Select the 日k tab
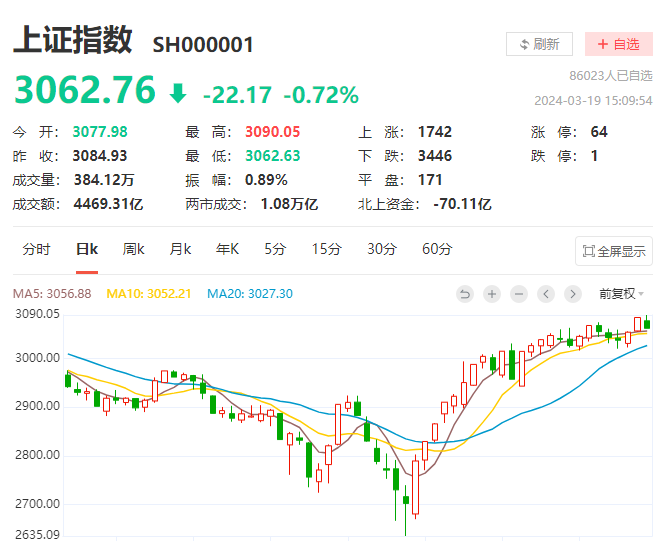Image resolution: width=670 pixels, height=552 pixels. (x=87, y=249)
